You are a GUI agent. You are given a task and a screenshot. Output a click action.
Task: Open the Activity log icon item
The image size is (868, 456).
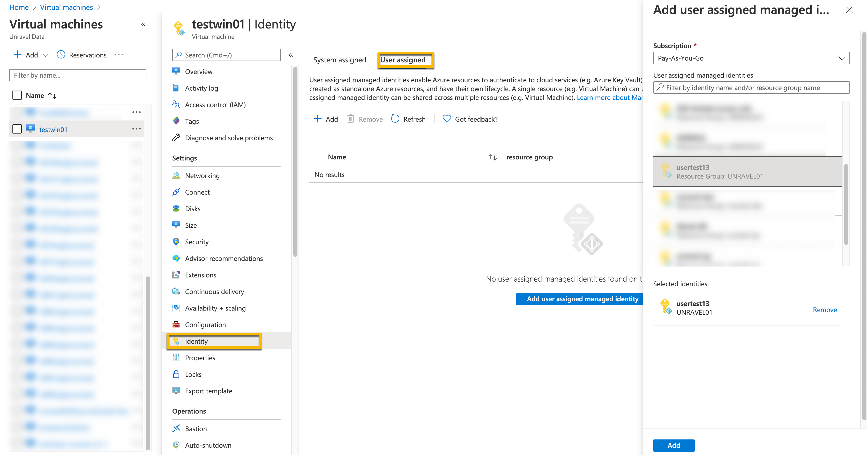click(x=176, y=88)
